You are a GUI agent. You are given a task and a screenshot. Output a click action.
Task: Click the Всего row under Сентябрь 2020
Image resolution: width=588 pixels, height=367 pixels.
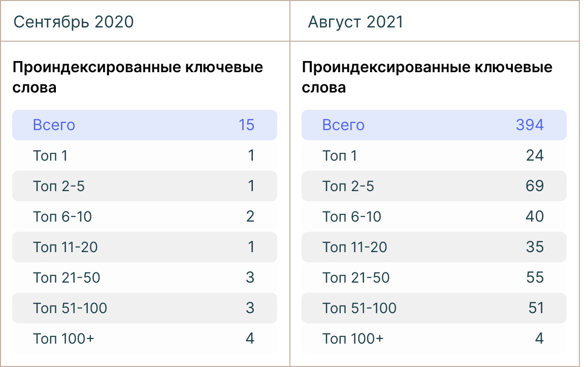coord(144,125)
